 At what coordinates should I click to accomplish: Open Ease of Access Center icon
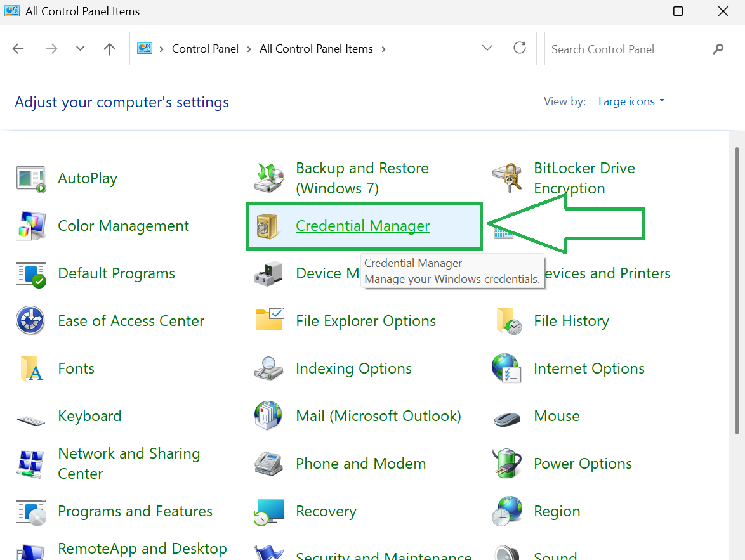tap(30, 321)
